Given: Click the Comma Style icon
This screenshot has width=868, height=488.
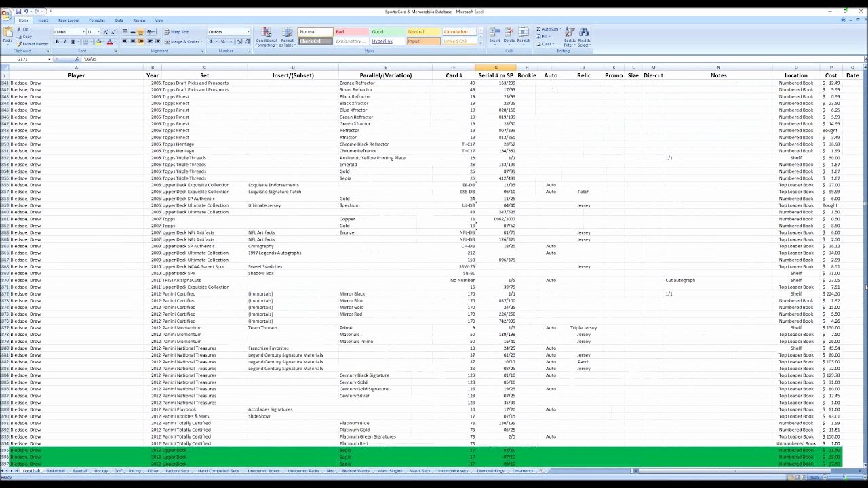Looking at the screenshot, I should [x=230, y=42].
